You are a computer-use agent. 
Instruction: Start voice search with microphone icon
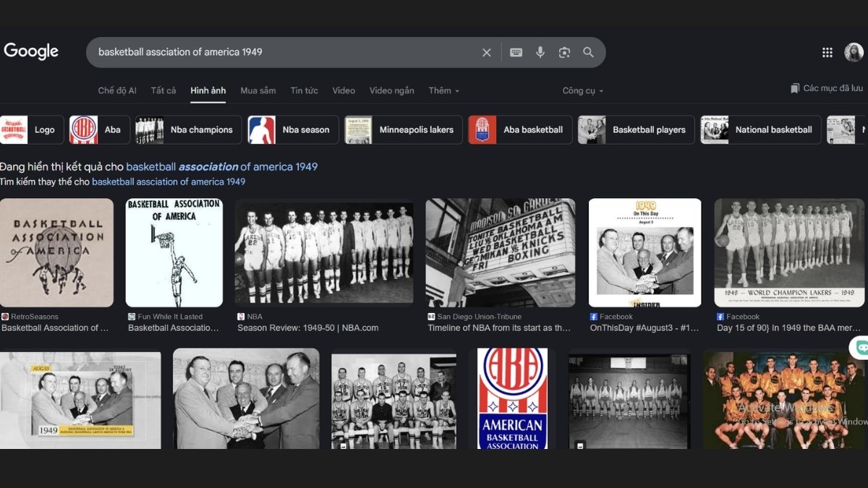coord(540,53)
